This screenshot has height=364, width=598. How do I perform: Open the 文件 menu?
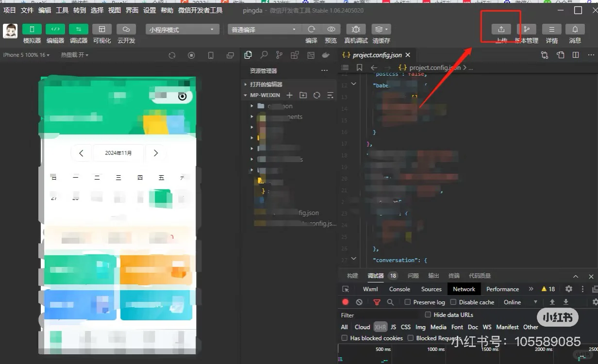pos(27,10)
